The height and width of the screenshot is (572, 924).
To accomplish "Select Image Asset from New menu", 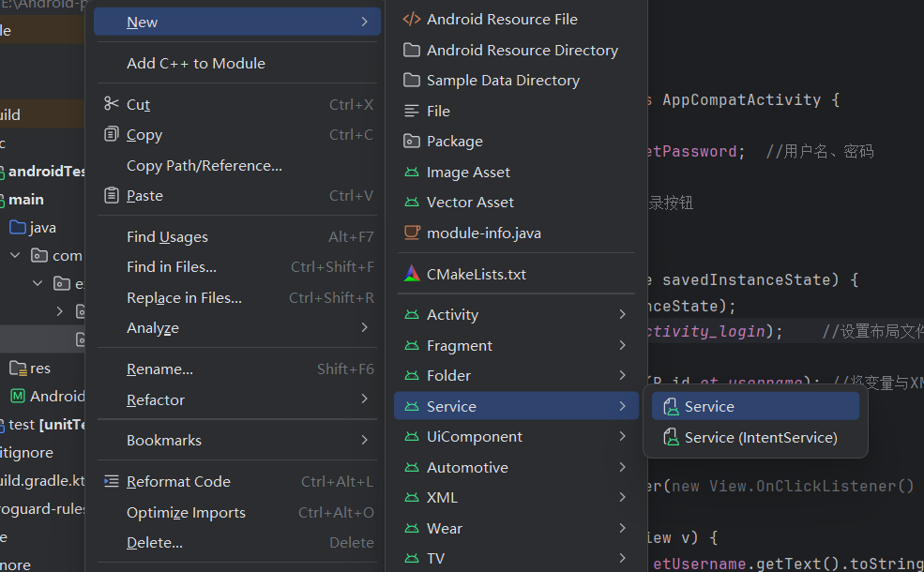I will tap(468, 172).
